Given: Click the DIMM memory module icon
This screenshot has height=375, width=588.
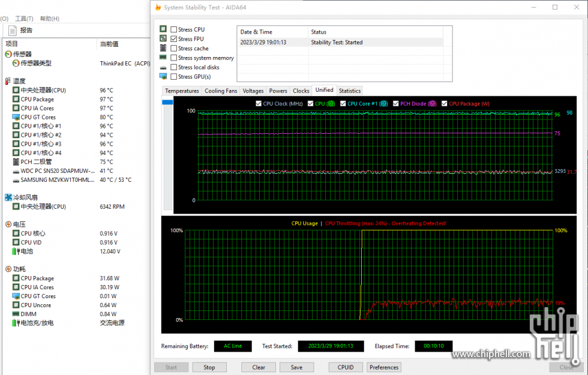Looking at the screenshot, I should pyautogui.click(x=16, y=314).
